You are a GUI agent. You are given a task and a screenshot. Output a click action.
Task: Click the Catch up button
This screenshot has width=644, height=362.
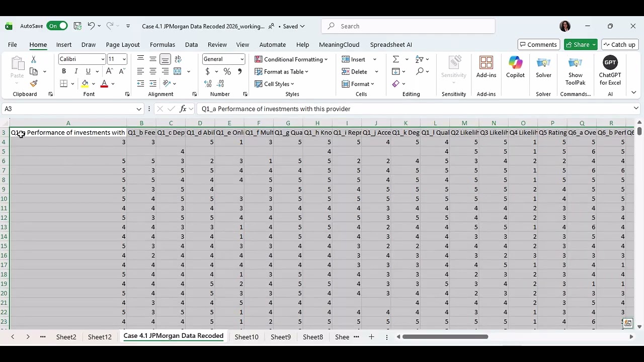coord(620,45)
